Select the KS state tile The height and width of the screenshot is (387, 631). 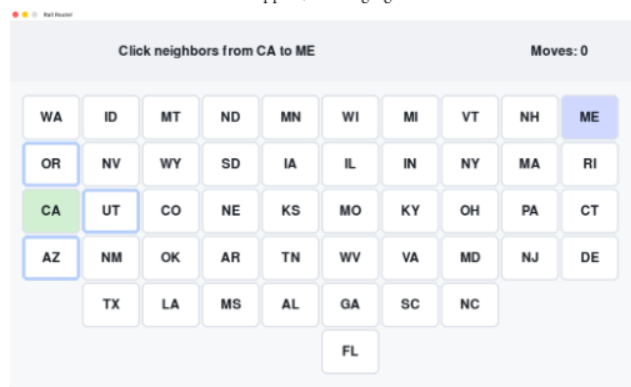(x=291, y=211)
